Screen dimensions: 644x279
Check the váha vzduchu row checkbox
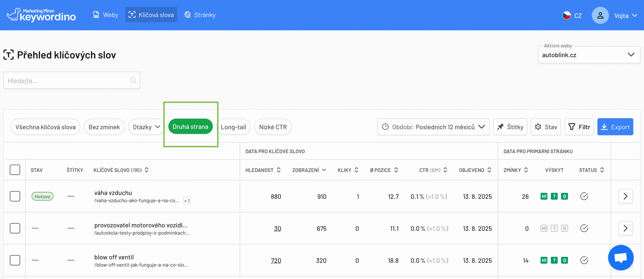pos(15,196)
